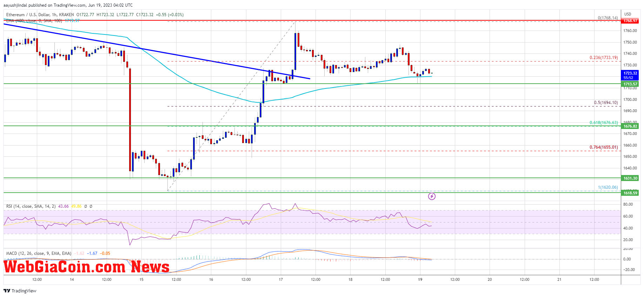Select the Fibonacci 0.618(1676.63) level label
Screen dimensions: 644x297
[604, 123]
